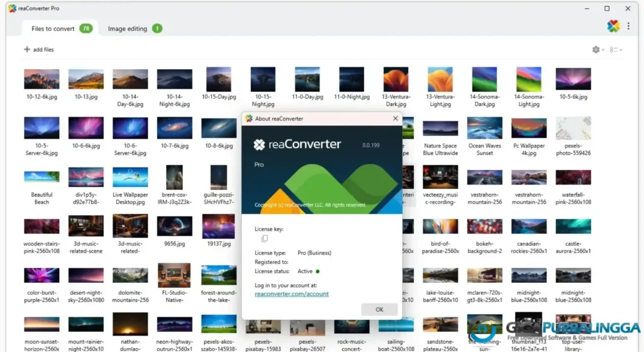Select the waterfall-pink-2560x108 thumbnail

pyautogui.click(x=574, y=177)
